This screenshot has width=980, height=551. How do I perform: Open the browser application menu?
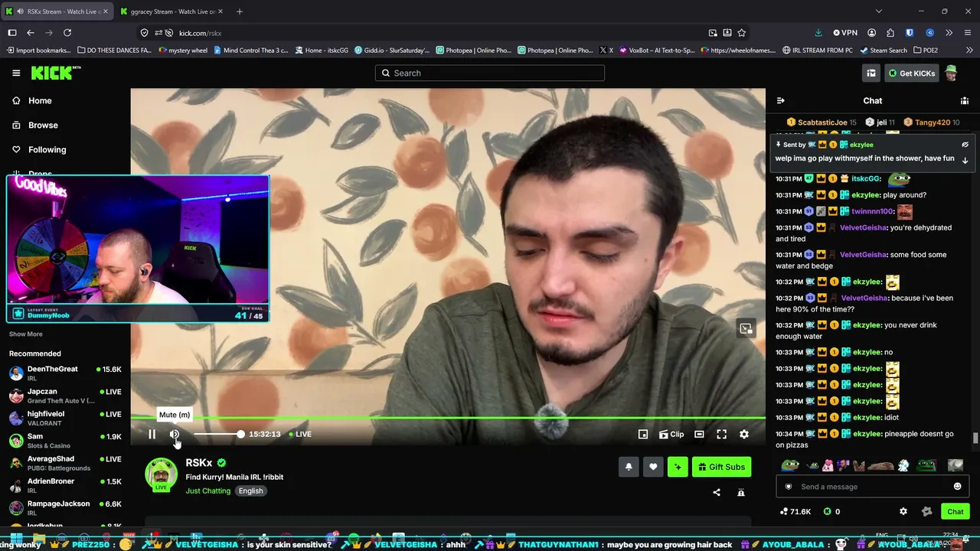[x=968, y=33]
